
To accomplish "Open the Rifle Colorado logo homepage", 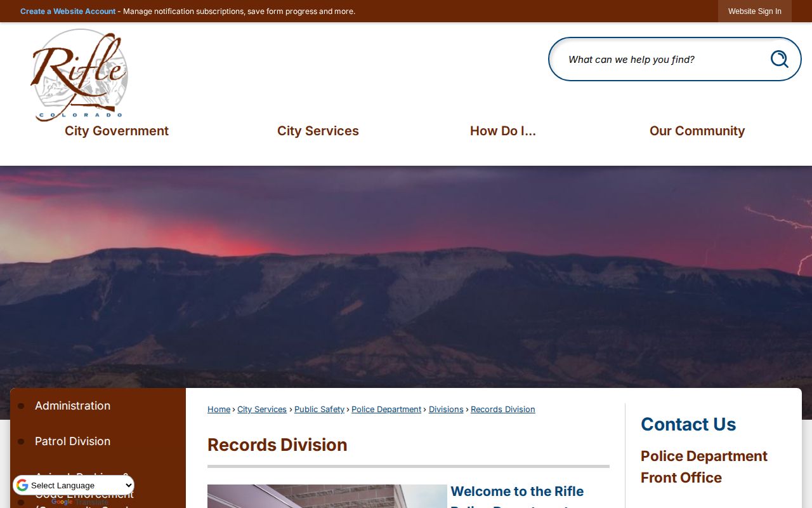I will [79, 75].
